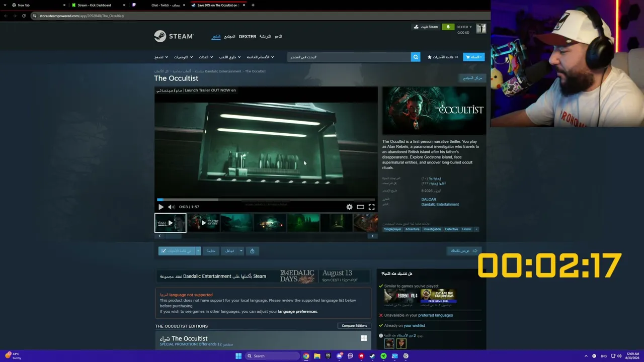The height and width of the screenshot is (362, 644).
Task: Open Epic Games Launcher from taskbar
Action: tap(328, 356)
